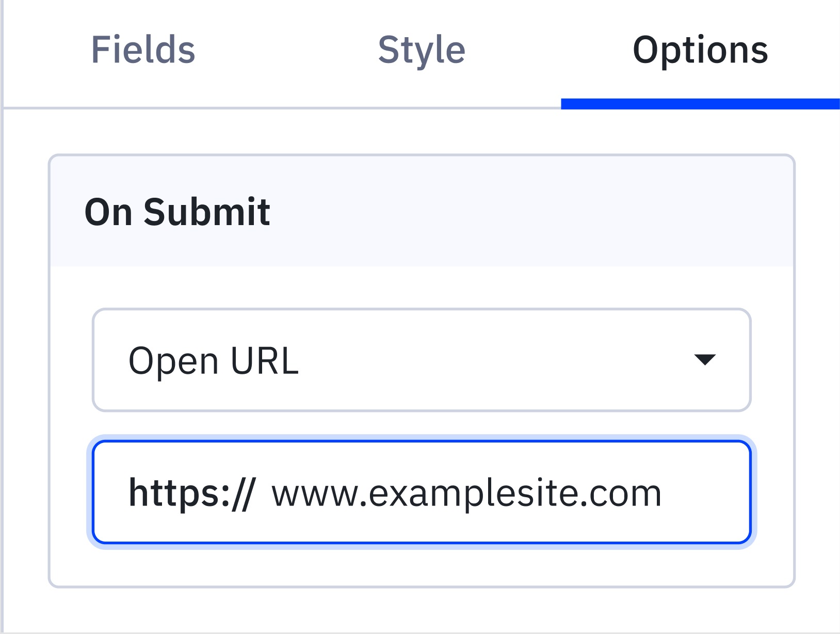Click the blue active-tab underline indicator
Viewport: 840px width, 634px height.
pyautogui.click(x=700, y=104)
